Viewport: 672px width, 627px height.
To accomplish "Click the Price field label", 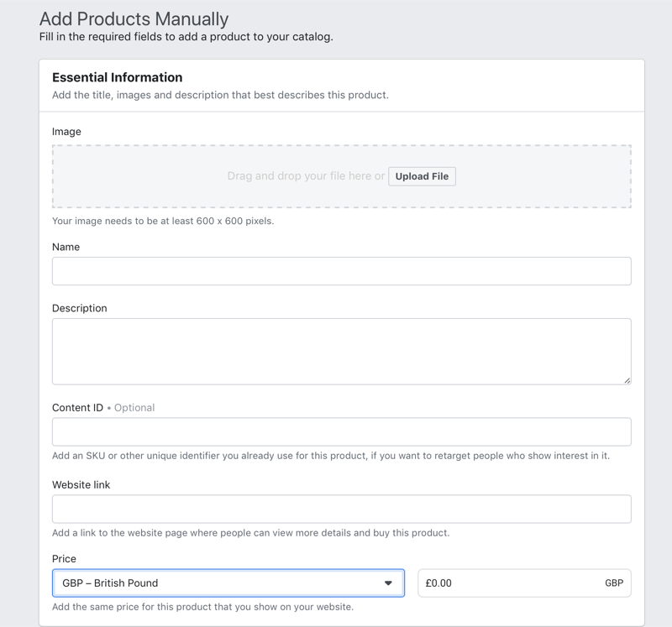I will click(x=64, y=559).
